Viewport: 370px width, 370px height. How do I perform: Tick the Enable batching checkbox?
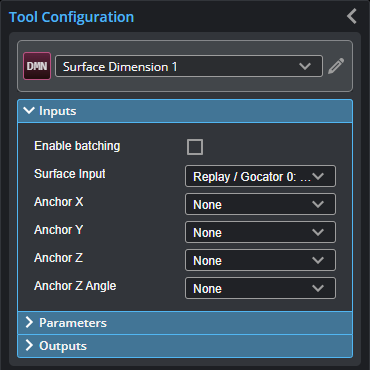tap(195, 147)
